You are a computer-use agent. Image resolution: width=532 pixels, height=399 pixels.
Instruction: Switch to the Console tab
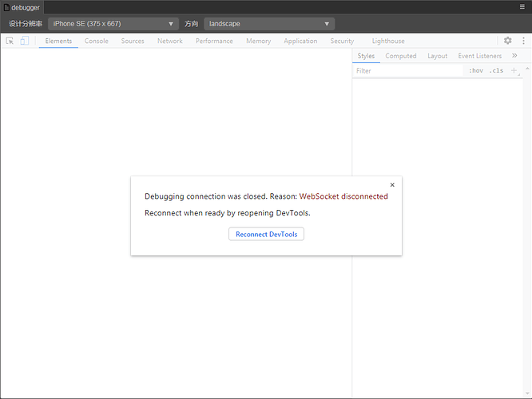click(97, 41)
